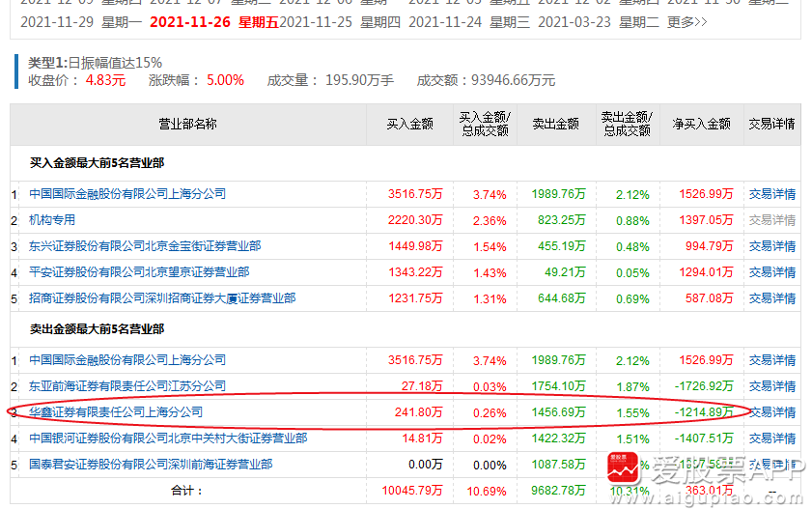The width and height of the screenshot is (812, 509).
Task: Open 东兴证券 北京金宝街证券营业部 link
Action: (x=145, y=246)
